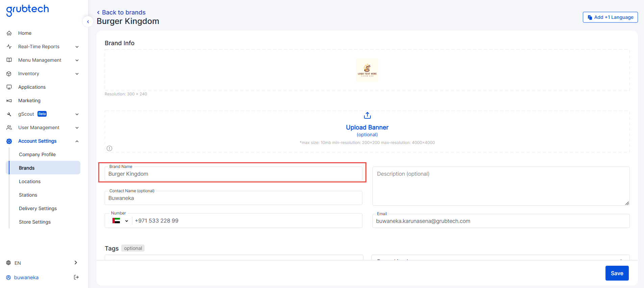Expand Menu Management chevron
644x288 pixels.
click(x=77, y=60)
